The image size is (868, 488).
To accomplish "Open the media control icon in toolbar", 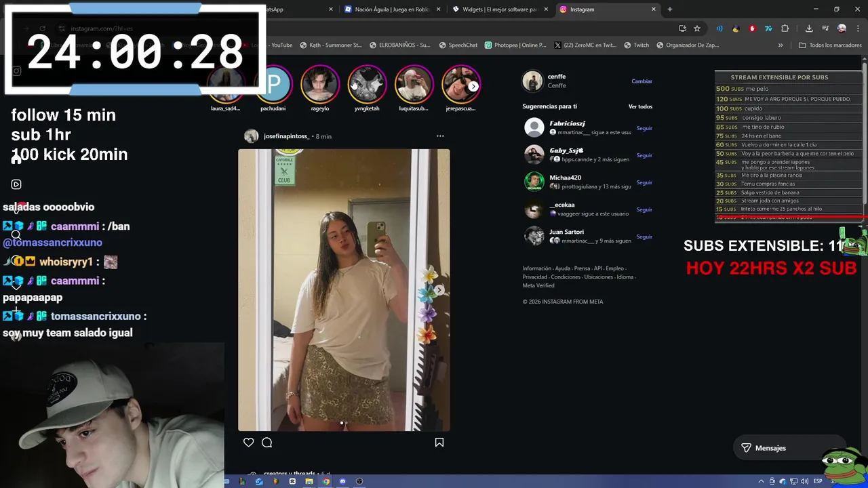I will 825,28.
